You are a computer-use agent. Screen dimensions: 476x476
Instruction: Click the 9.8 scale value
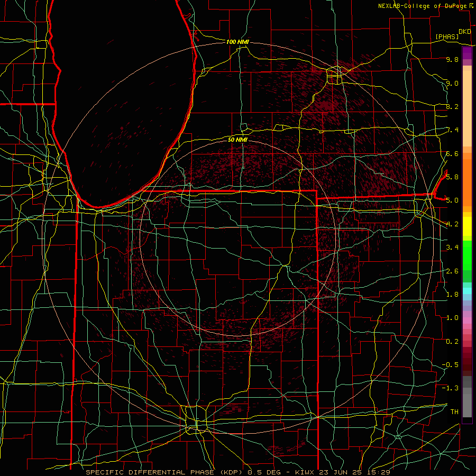click(452, 59)
